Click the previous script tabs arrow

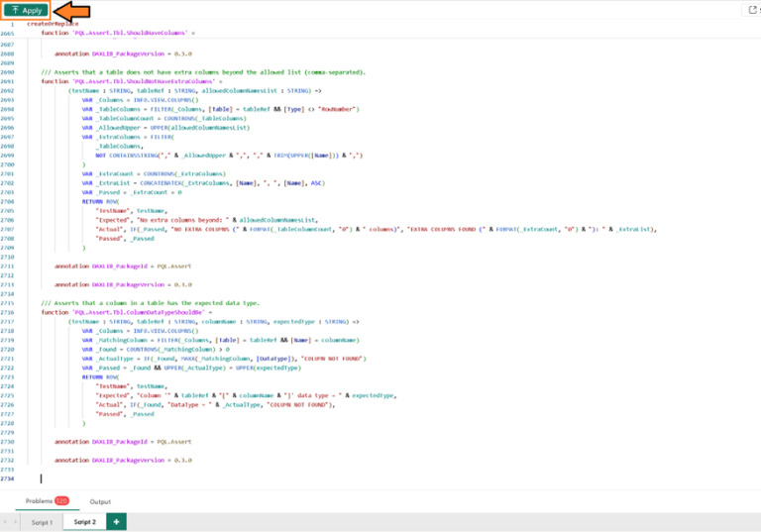5,522
